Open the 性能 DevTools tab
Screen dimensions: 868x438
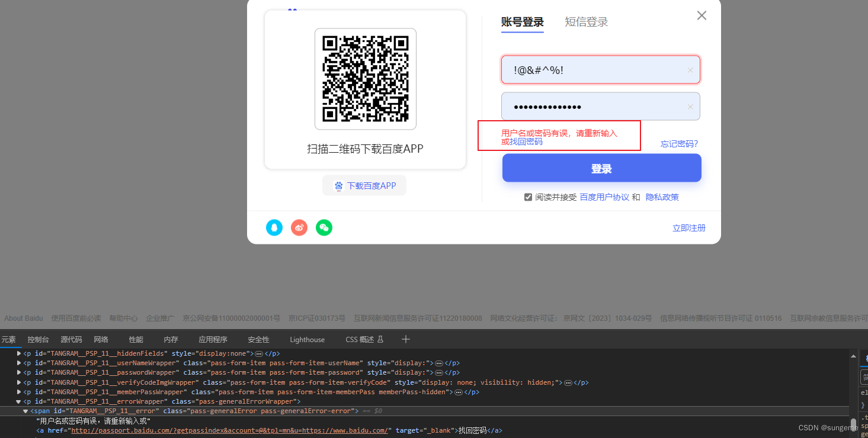[x=136, y=339]
